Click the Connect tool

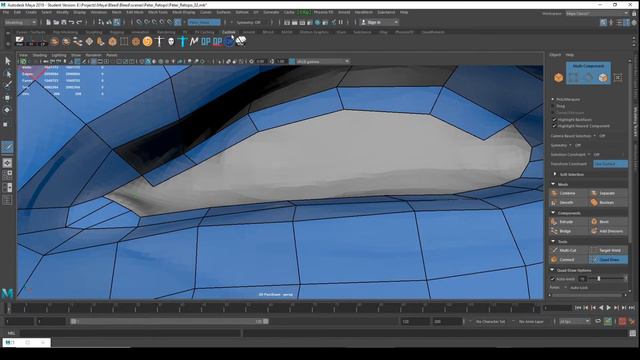click(569, 260)
